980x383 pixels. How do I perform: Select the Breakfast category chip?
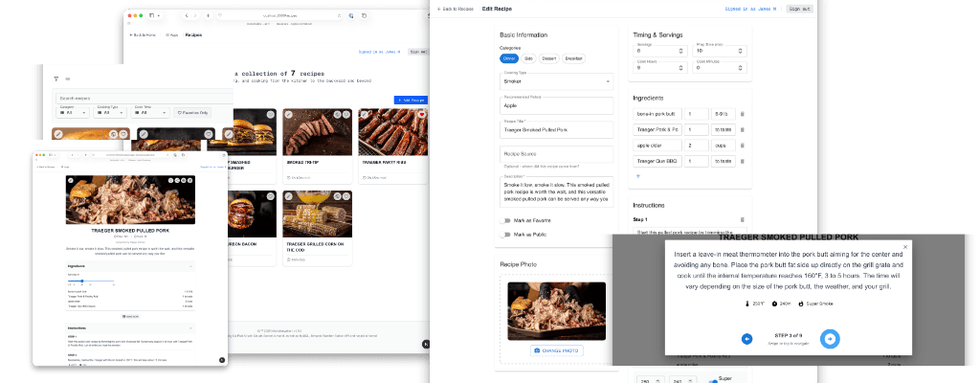(574, 58)
